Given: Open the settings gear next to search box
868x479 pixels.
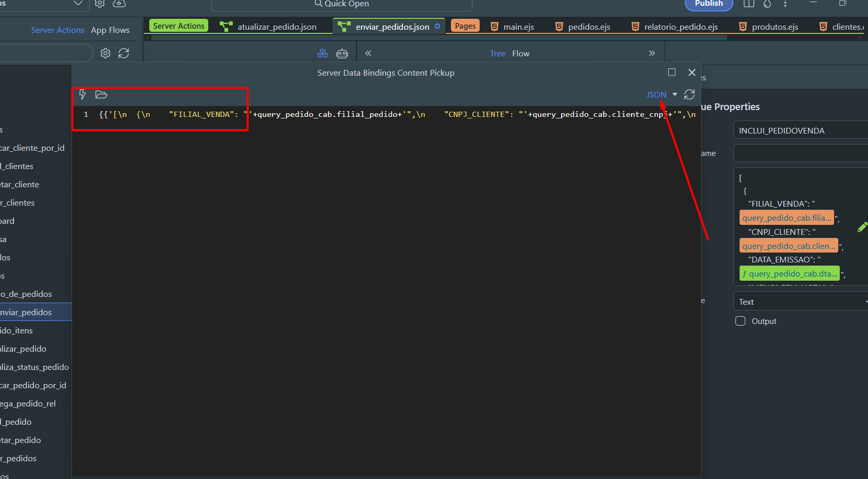Looking at the screenshot, I should pos(105,53).
